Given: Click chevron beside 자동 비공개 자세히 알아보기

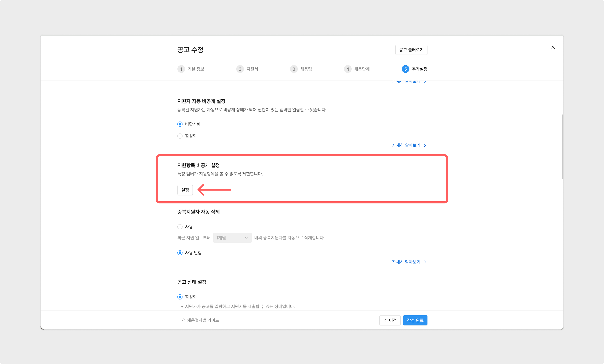Looking at the screenshot, I should 425,145.
